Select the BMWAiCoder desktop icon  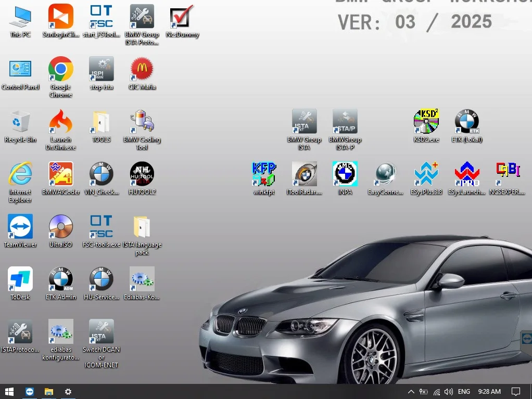[x=61, y=174]
